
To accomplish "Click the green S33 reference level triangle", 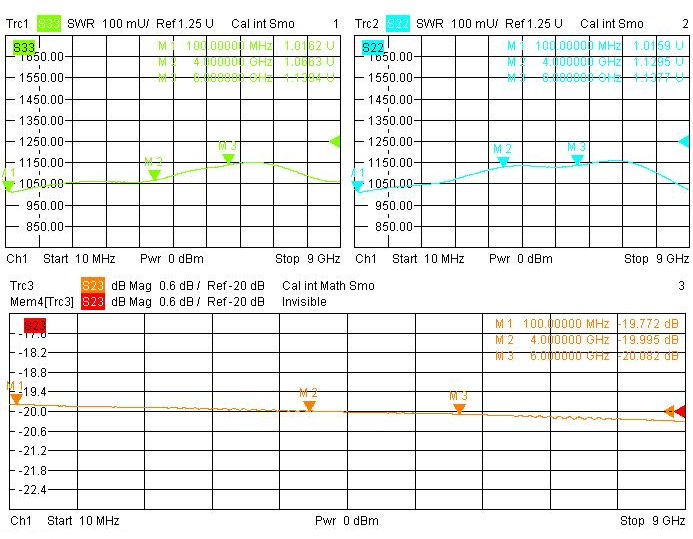I will 335,141.
